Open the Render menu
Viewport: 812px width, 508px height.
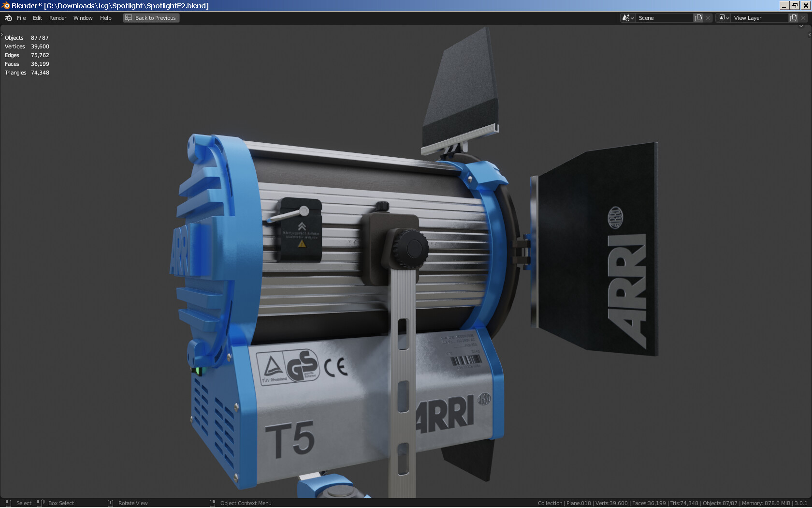(x=58, y=18)
